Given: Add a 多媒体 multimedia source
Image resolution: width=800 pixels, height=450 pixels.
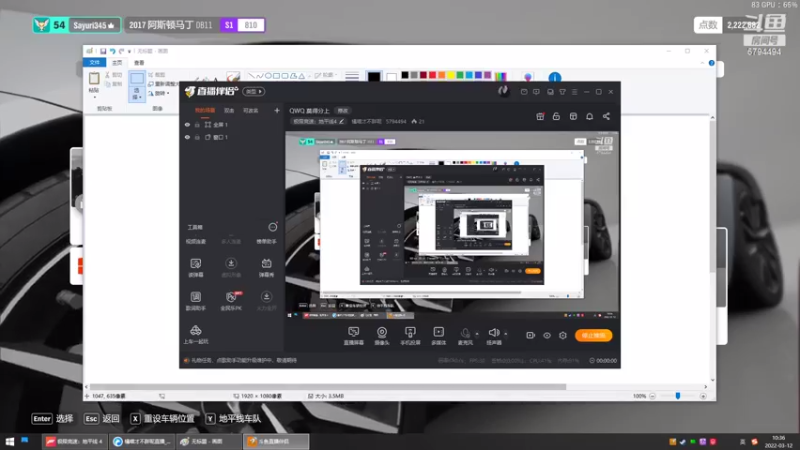Looking at the screenshot, I should (x=438, y=336).
